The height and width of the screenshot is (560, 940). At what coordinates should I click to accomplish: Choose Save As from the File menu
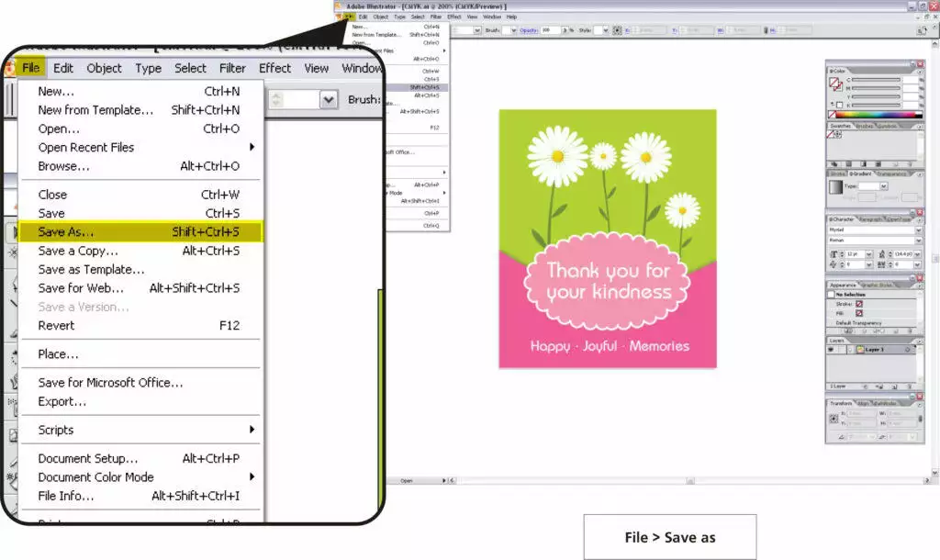(x=66, y=232)
